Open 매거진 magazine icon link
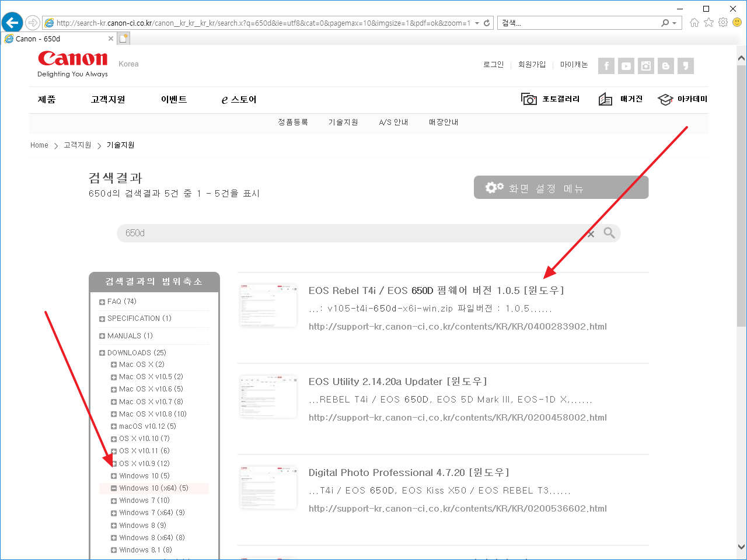747x560 pixels. pyautogui.click(x=620, y=99)
